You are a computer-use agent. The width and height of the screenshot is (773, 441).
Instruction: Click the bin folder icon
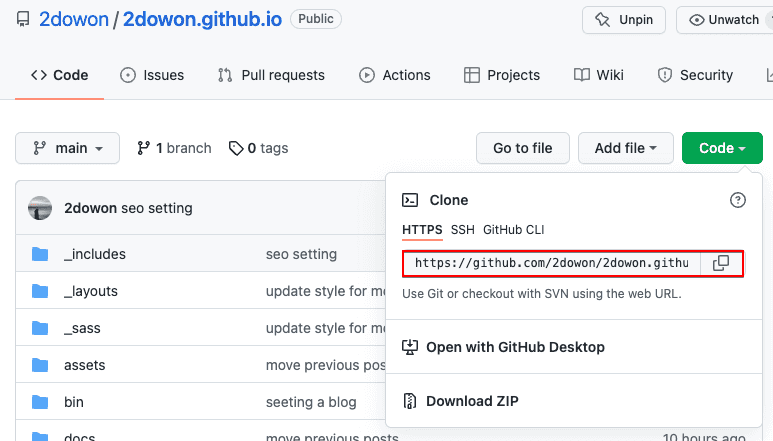coord(40,402)
